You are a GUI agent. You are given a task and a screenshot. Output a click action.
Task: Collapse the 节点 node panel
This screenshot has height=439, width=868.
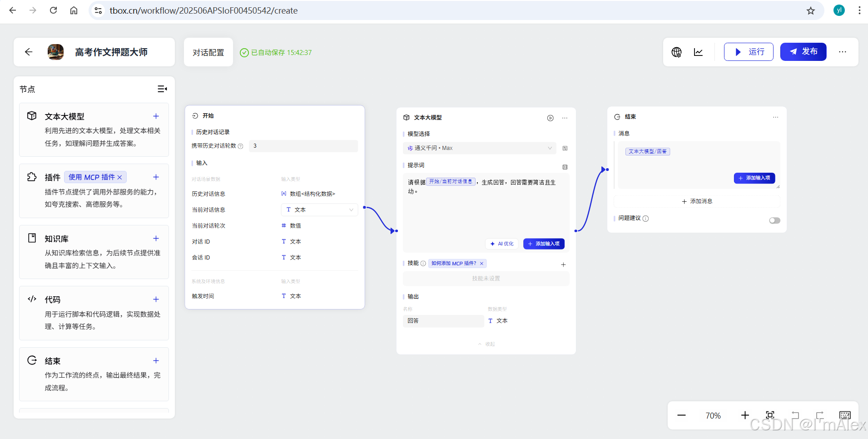(162, 89)
